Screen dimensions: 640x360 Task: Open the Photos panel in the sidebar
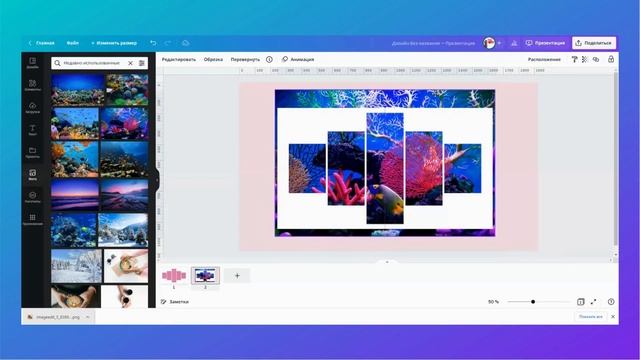pos(33,175)
